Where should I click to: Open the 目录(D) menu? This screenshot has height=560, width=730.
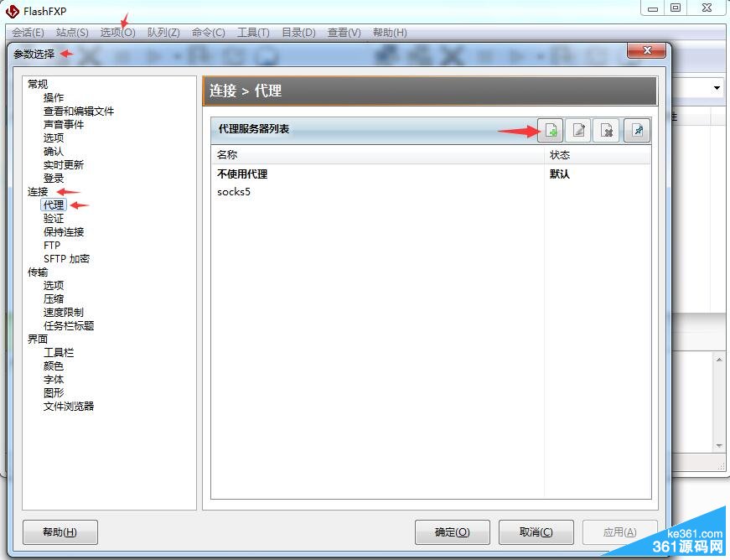pos(299,33)
